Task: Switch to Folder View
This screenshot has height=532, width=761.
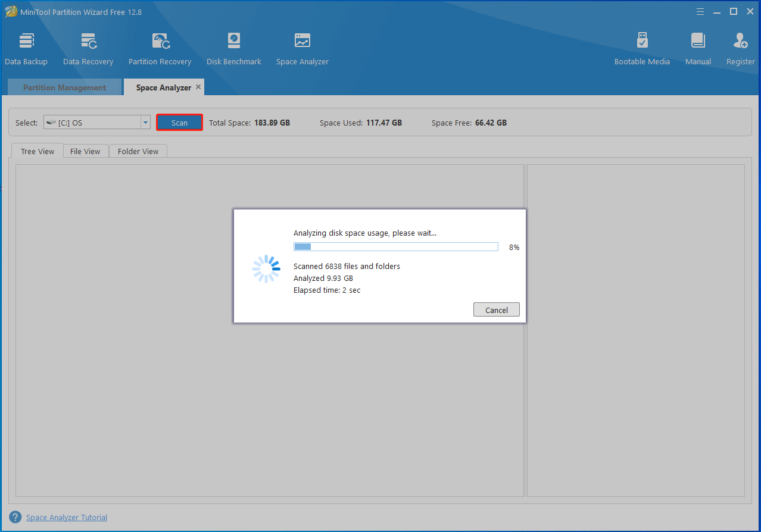Action: [138, 151]
